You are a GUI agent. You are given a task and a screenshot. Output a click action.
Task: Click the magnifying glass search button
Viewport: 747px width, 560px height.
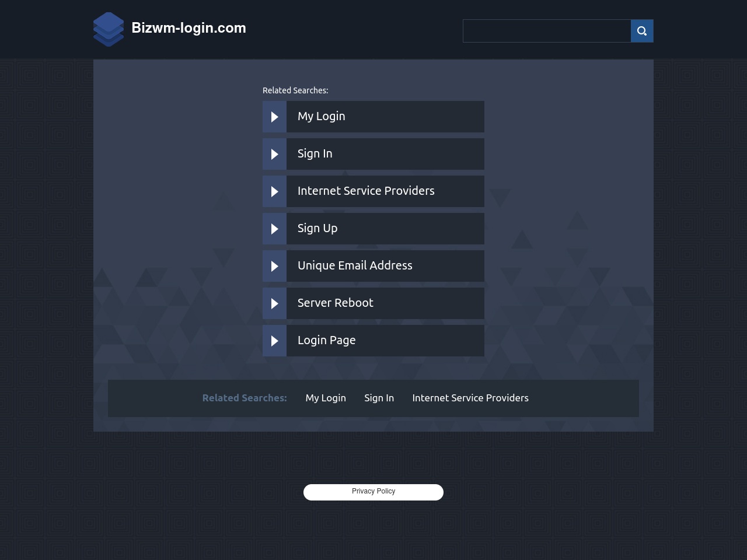(642, 31)
